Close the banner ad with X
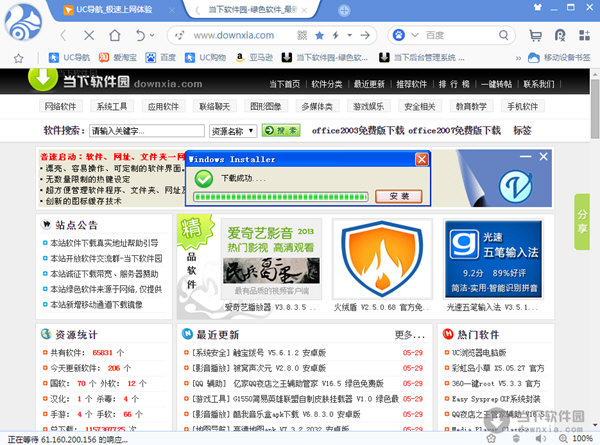Screen dimensions: 600x445 pyautogui.click(x=543, y=156)
